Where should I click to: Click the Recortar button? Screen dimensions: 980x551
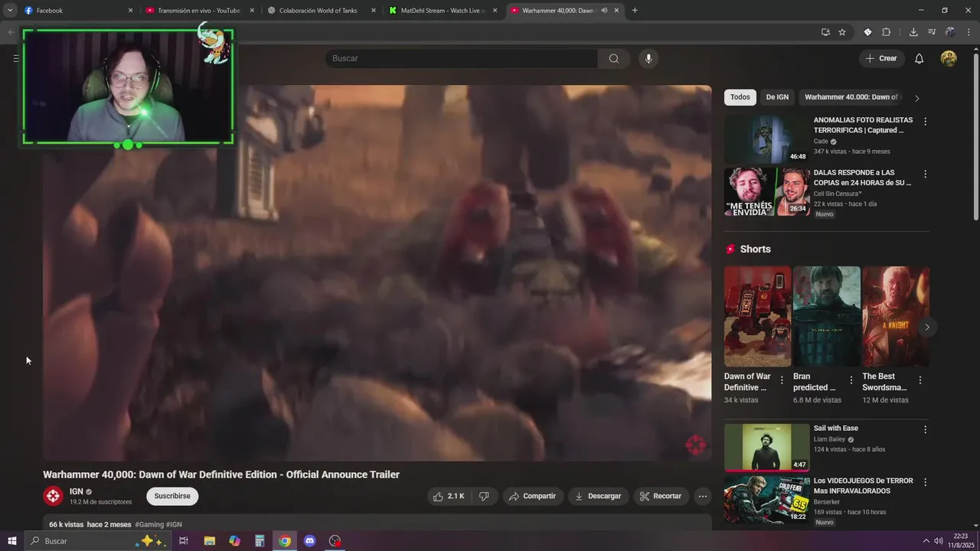pos(661,496)
